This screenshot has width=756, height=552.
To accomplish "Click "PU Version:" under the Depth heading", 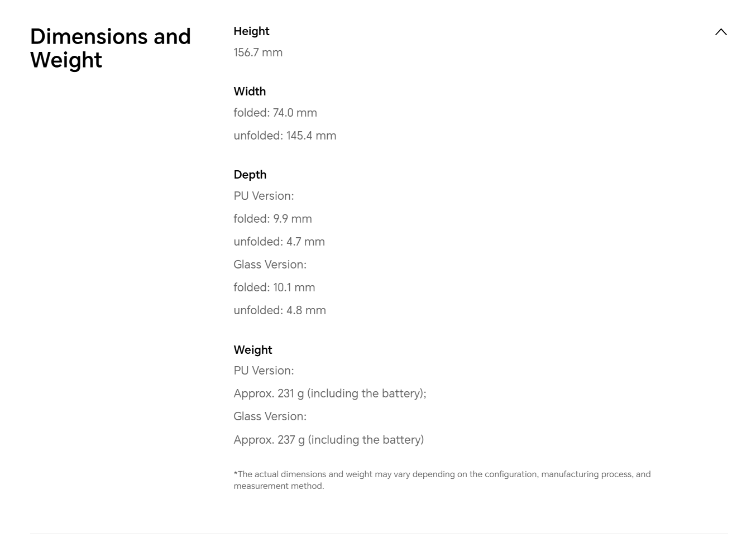I will [264, 196].
